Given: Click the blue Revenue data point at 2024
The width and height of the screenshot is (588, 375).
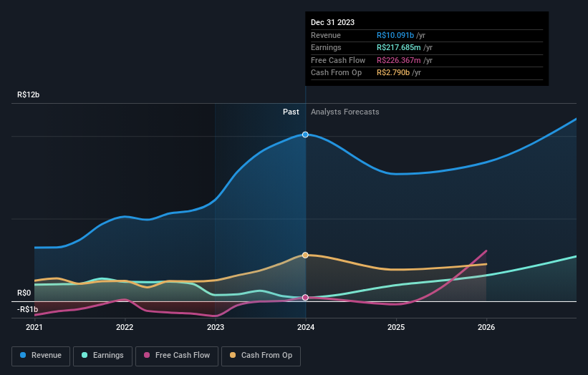Looking at the screenshot, I should [305, 135].
